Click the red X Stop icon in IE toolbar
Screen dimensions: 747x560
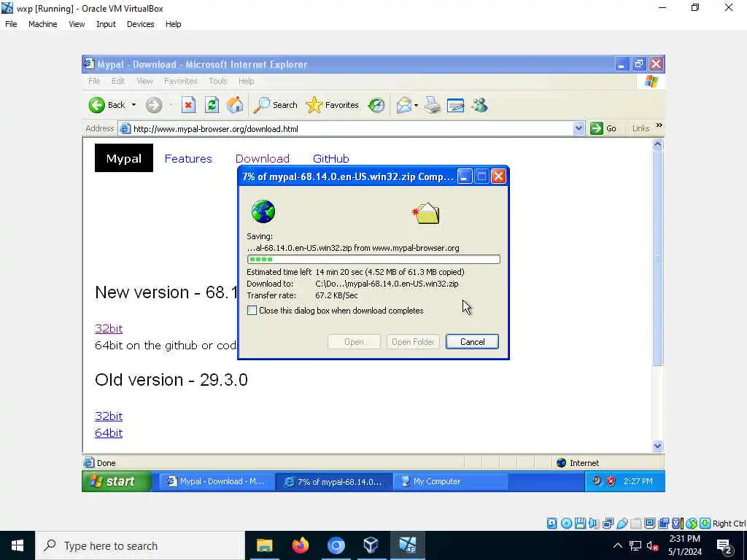click(189, 105)
